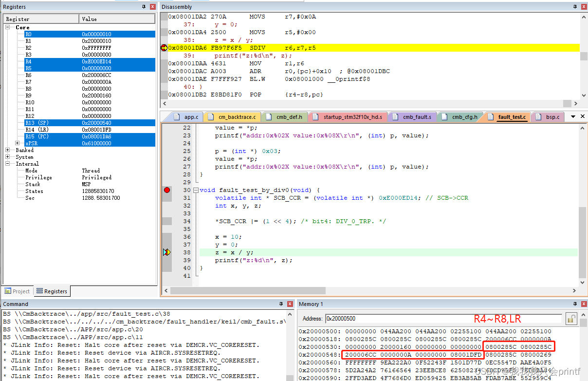Select register R4 row
This screenshot has height=381, width=588.
click(90, 61)
